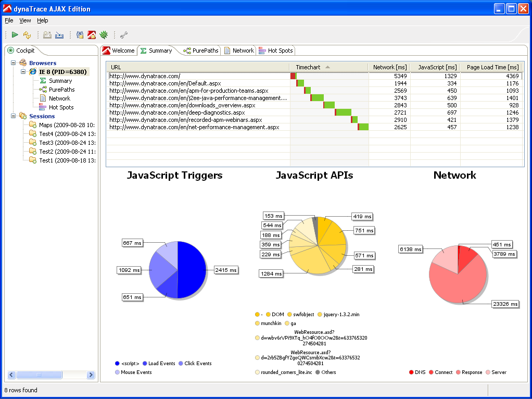Image resolution: width=532 pixels, height=399 pixels.
Task: Click the folder icon of Maps session
Action: click(33, 124)
